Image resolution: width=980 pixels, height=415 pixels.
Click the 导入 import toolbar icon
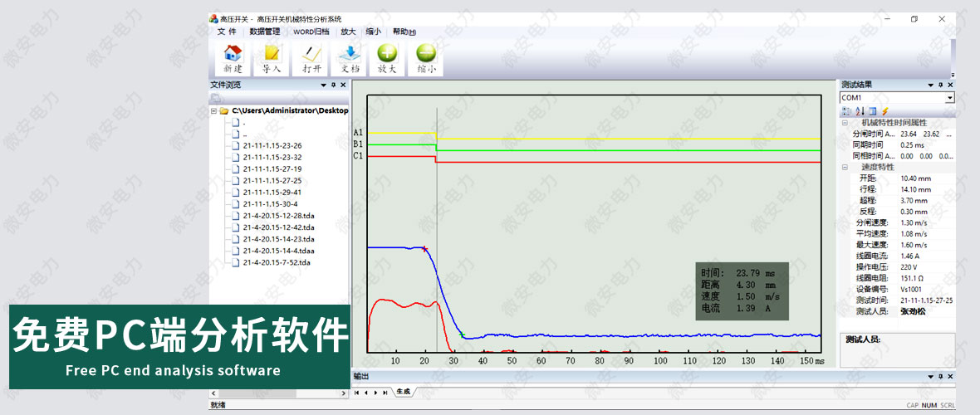tap(272, 58)
